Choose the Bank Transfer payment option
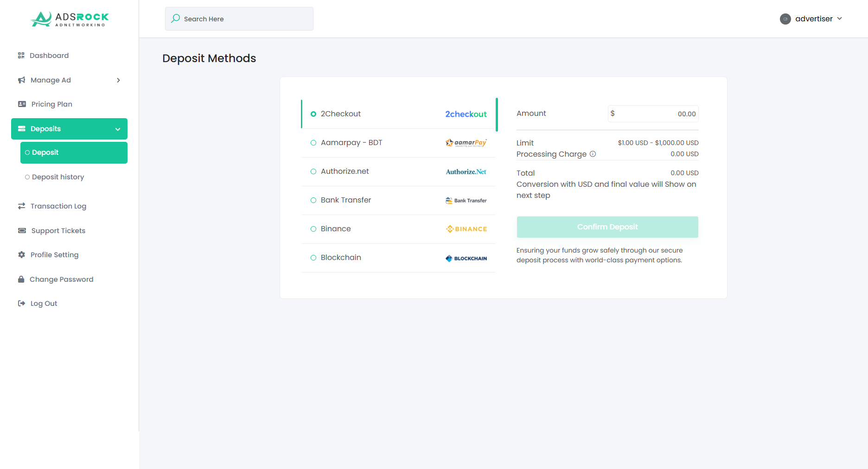The height and width of the screenshot is (469, 868). tap(346, 200)
